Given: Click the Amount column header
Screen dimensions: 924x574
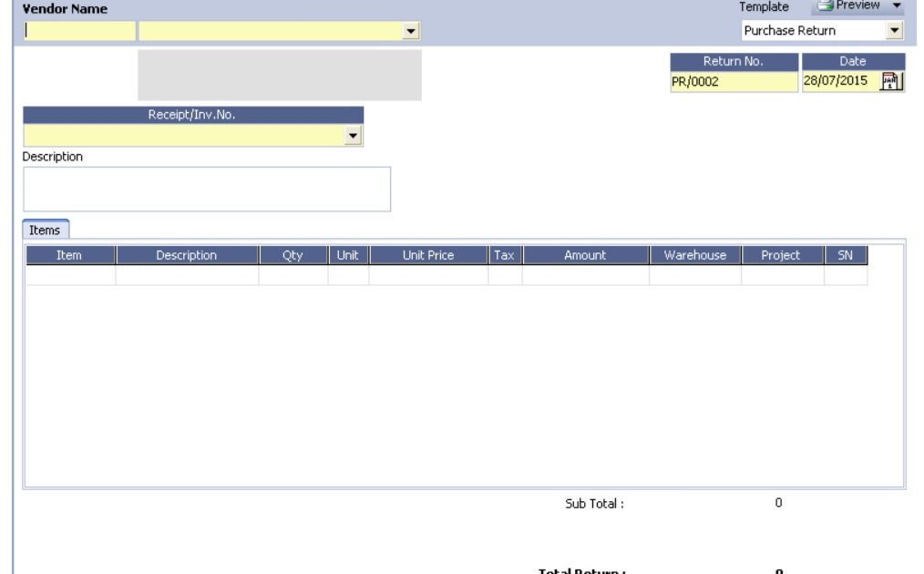Looking at the screenshot, I should (x=585, y=256).
